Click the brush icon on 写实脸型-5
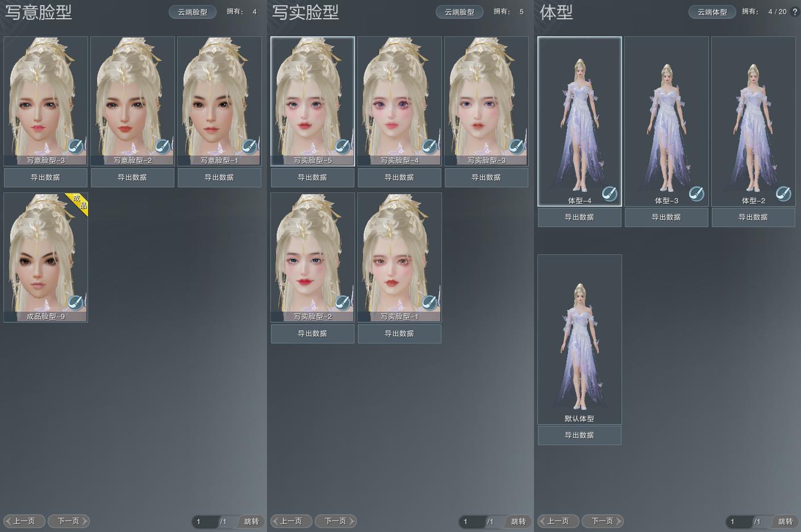Image resolution: width=801 pixels, height=532 pixels. [343, 146]
